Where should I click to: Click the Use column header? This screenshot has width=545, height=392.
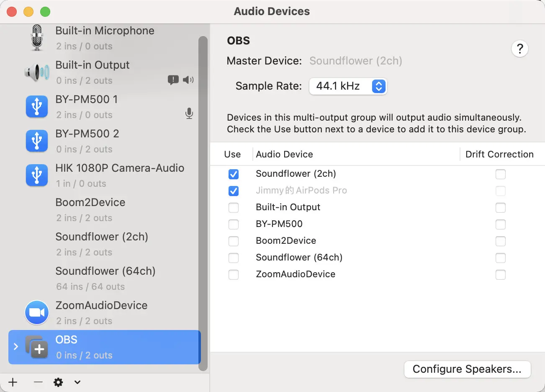232,155
